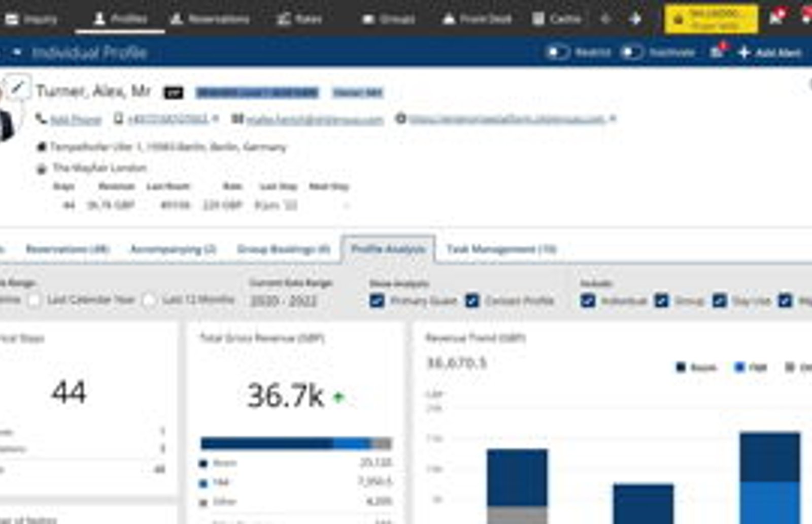Uncheck the Contact Profile checkbox
This screenshot has width=812, height=524.
(x=472, y=301)
